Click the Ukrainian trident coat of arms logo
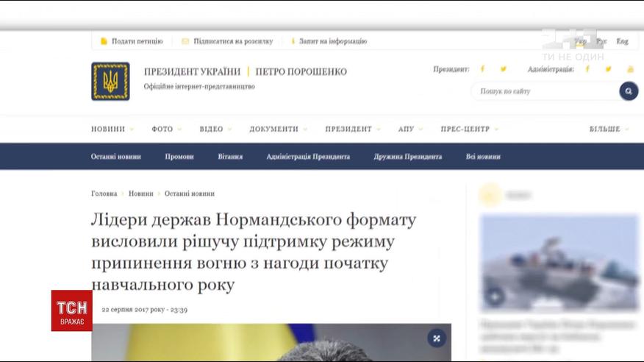The image size is (644, 362). pyautogui.click(x=110, y=81)
